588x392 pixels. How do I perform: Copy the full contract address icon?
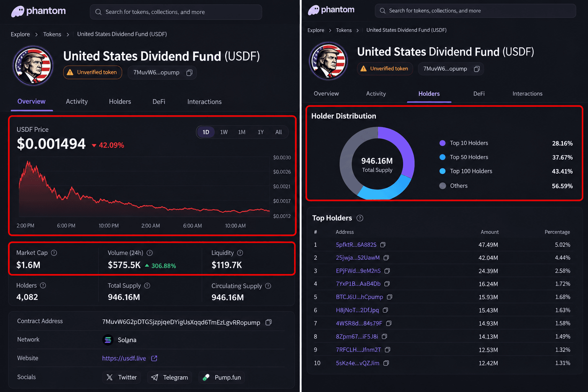pos(268,322)
